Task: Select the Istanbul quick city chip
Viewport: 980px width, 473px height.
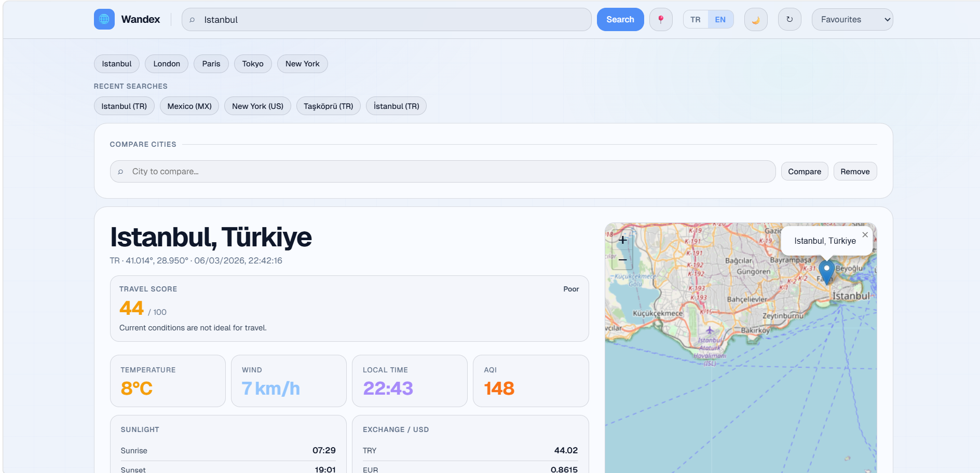Action: point(117,64)
